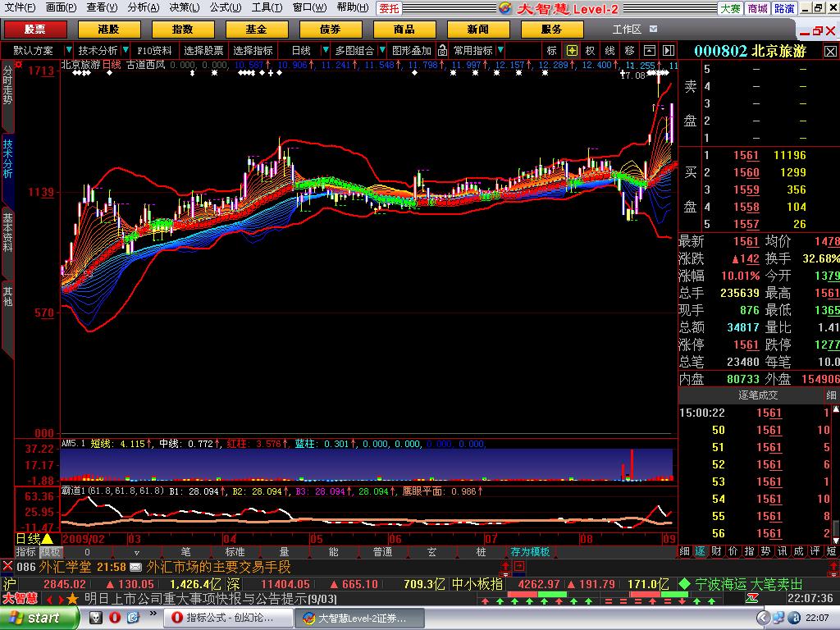Click the blue round tray icon
This screenshot has height=630, width=840.
[x=794, y=619]
